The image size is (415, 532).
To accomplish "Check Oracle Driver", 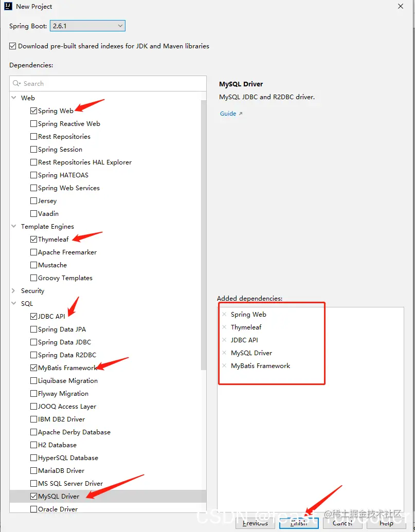I will click(x=33, y=509).
